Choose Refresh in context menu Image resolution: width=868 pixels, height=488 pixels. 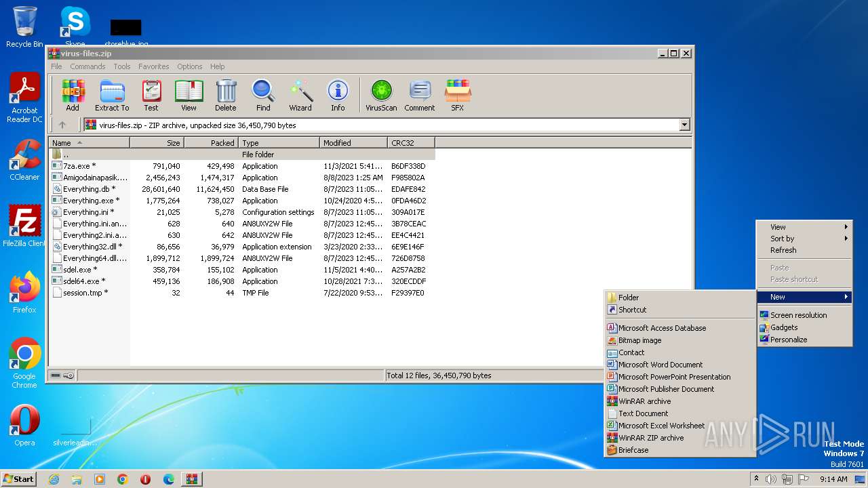804,250
